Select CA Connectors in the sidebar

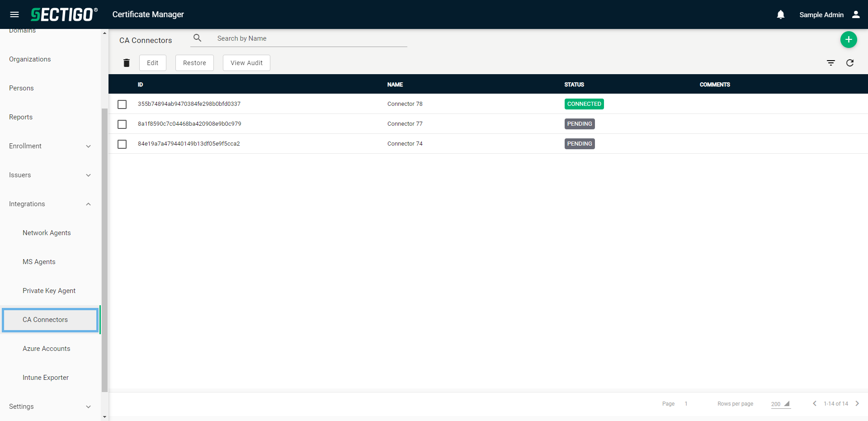(50, 320)
